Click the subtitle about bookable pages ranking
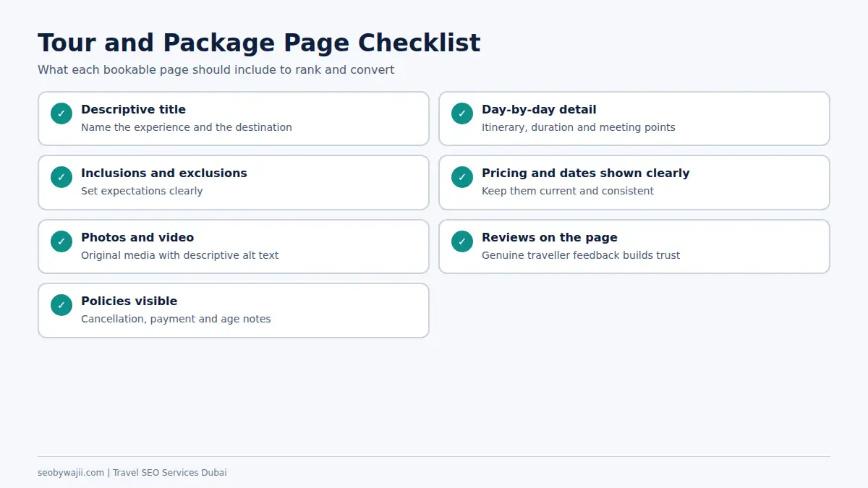Viewport: 868px width, 488px height. click(x=216, y=70)
